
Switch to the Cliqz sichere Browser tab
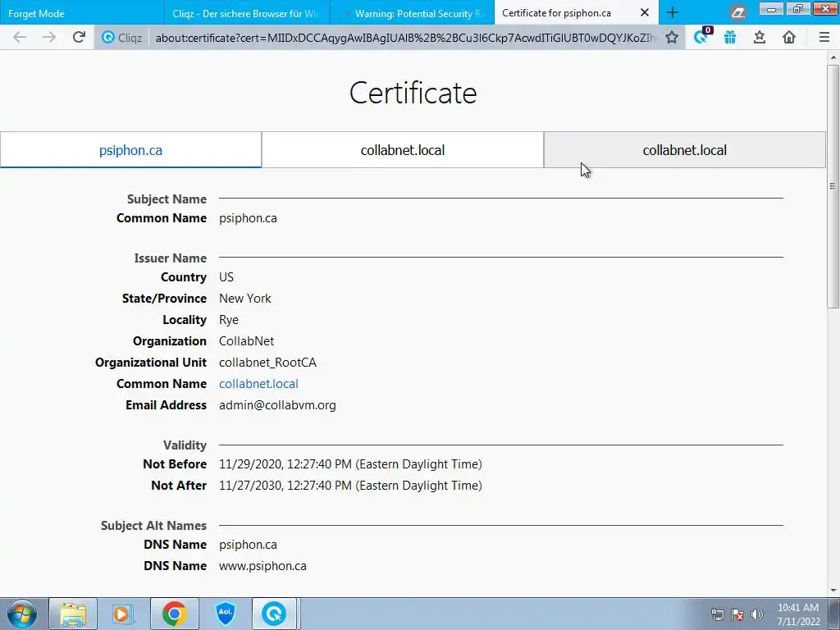(247, 13)
